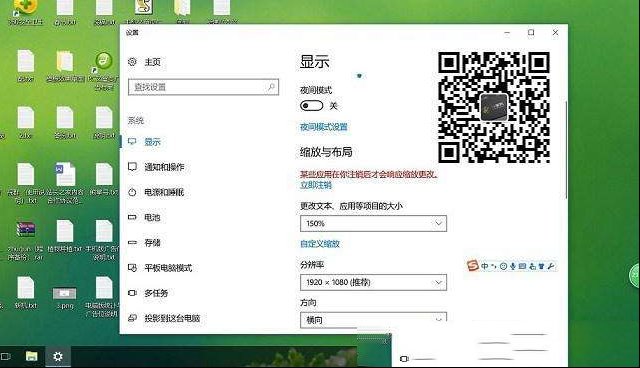Click the QR code image
640x368 pixels.
pos(494,107)
